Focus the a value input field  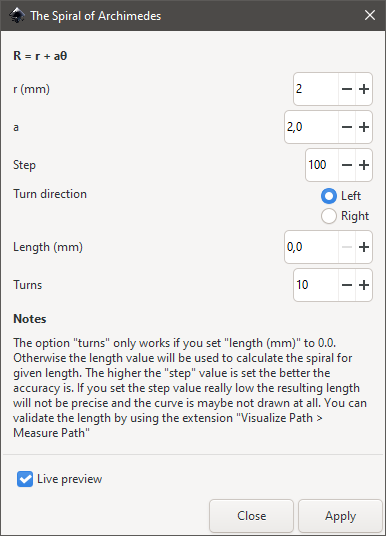(311, 127)
